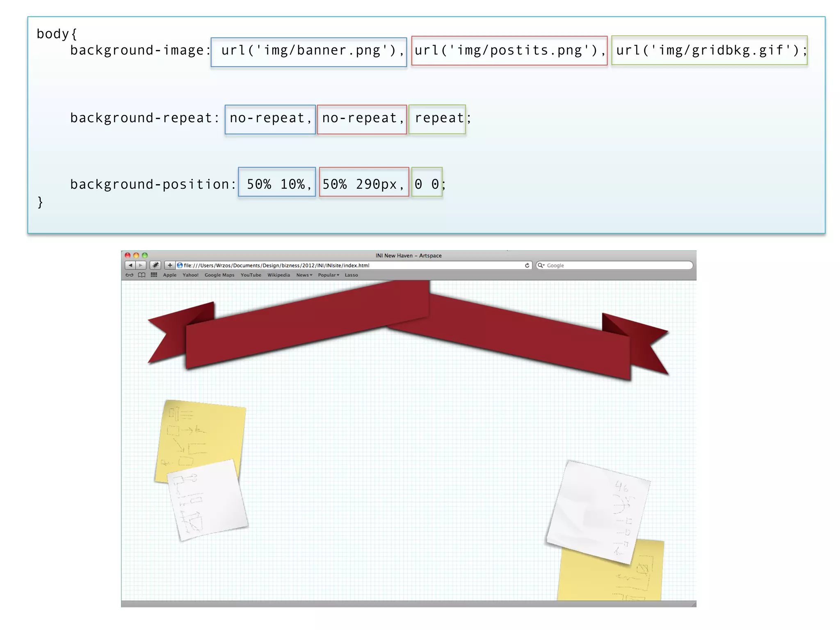Viewport: 840px width, 630px height.
Task: Open Top Sites grid icon
Action: pyautogui.click(x=154, y=275)
